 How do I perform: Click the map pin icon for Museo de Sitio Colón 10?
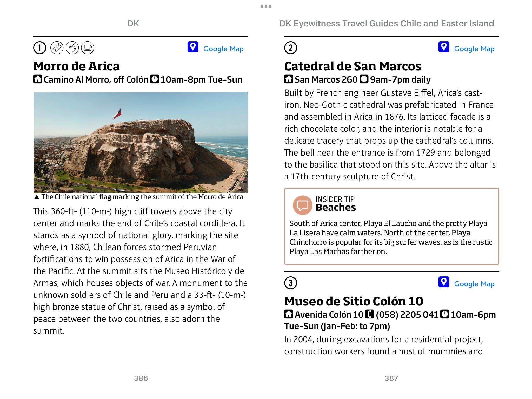pyautogui.click(x=444, y=282)
